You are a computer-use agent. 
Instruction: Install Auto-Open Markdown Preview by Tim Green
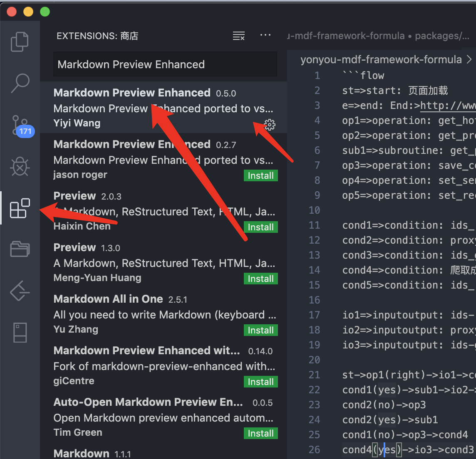pyautogui.click(x=261, y=434)
